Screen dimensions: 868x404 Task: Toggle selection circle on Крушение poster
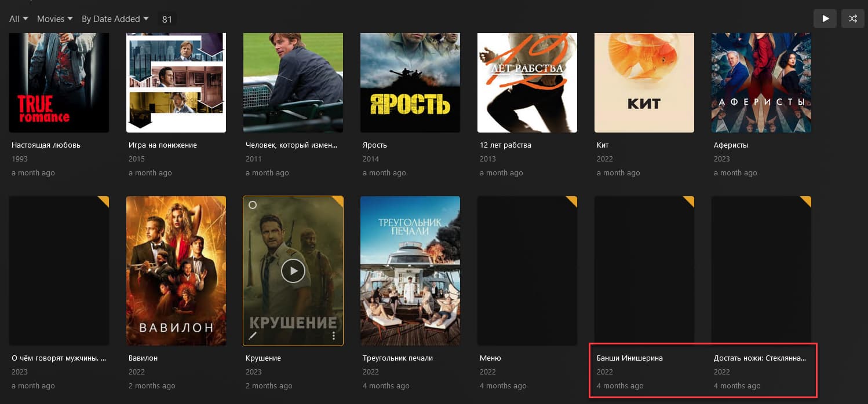click(252, 205)
